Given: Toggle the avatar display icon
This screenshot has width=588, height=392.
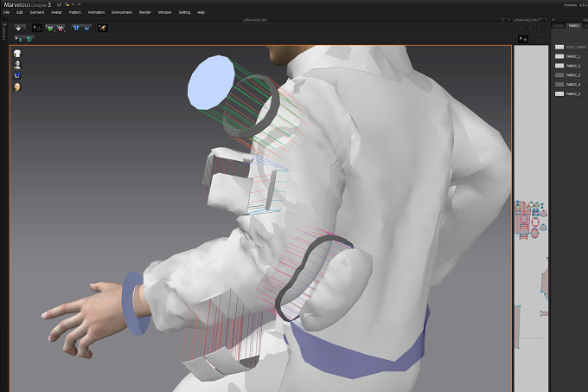Looking at the screenshot, I should click(x=17, y=65).
